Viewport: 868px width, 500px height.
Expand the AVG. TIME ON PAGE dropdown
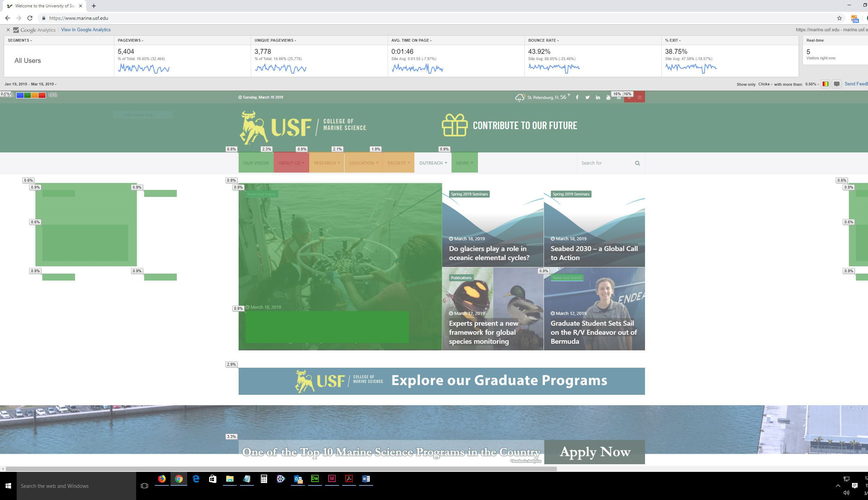412,40
